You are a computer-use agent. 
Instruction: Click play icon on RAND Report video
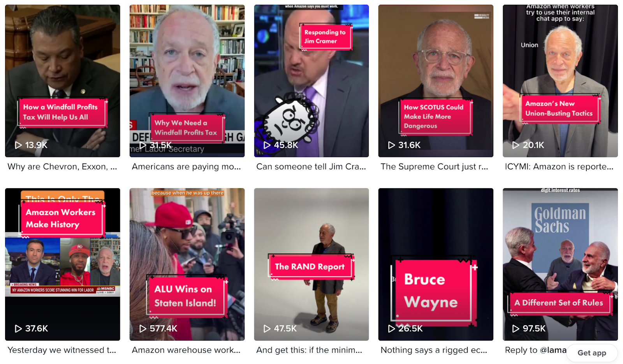coord(267,329)
